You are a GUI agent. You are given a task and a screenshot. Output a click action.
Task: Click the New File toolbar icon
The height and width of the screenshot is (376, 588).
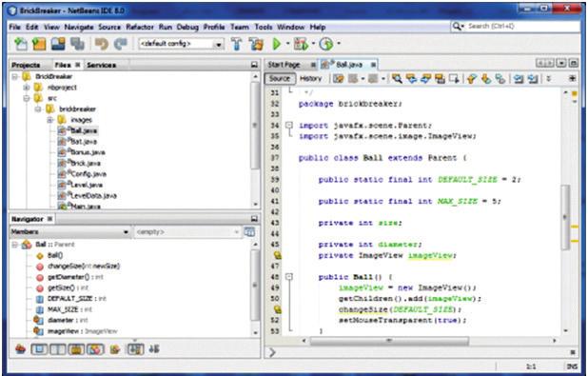(21, 44)
